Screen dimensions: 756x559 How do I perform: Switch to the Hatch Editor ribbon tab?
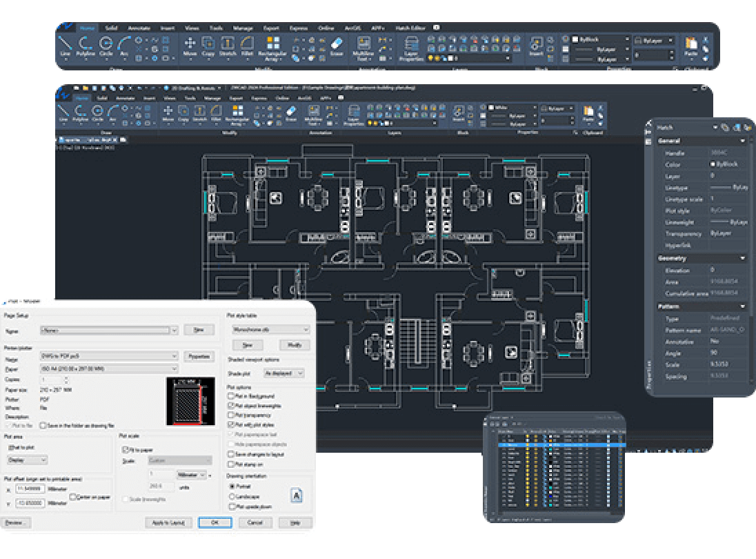[x=410, y=28]
